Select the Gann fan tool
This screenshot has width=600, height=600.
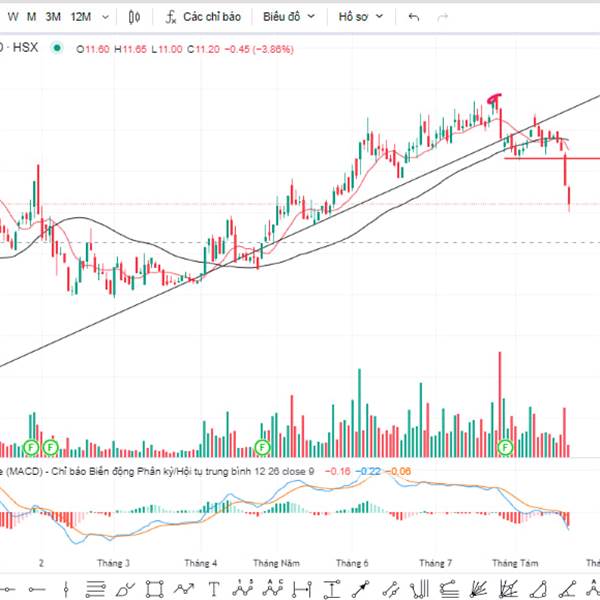point(508,589)
